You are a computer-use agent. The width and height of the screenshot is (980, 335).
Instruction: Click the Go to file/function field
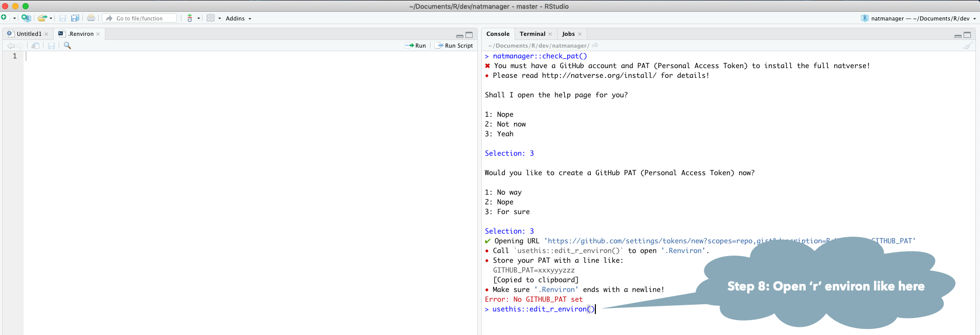(140, 18)
